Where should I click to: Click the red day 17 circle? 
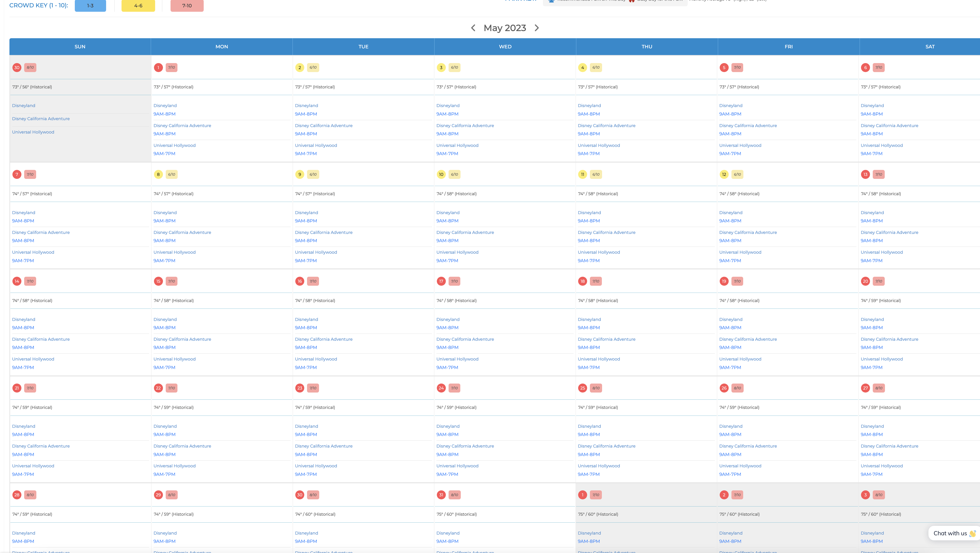pos(441,281)
